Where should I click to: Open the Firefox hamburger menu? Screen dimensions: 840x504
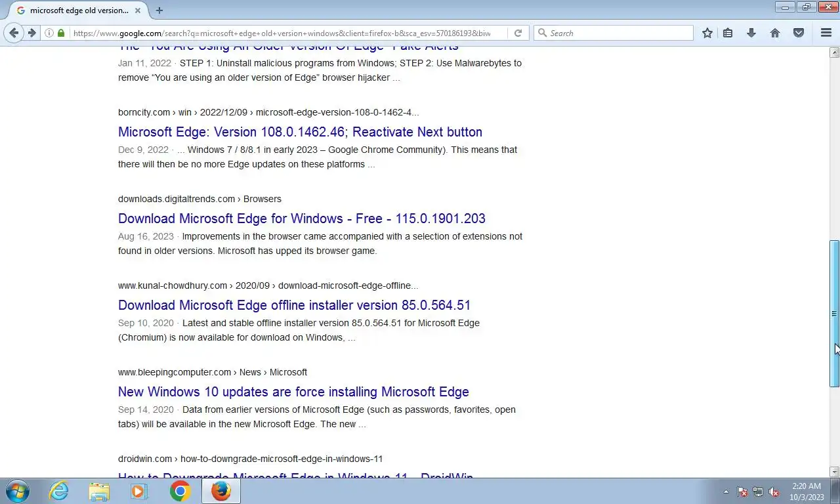coord(826,33)
